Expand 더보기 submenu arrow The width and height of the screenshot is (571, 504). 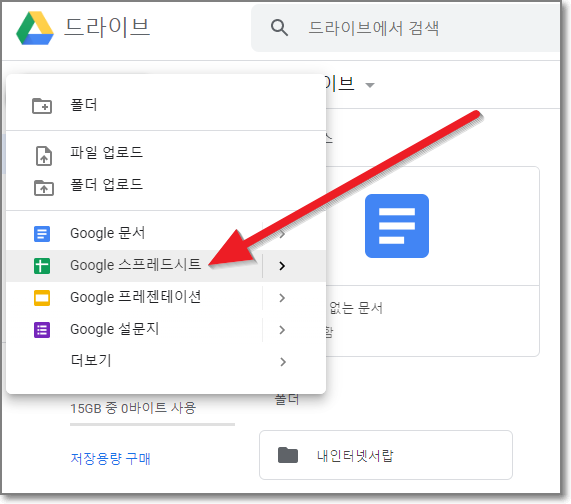(283, 362)
